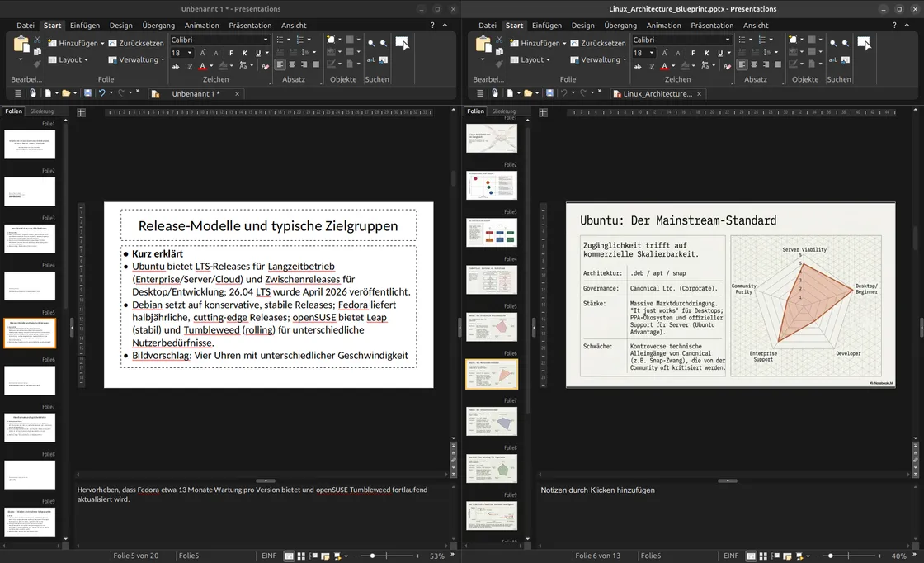The width and height of the screenshot is (924, 563).
Task: Switch to Gliederung panel in Unbenannt 1
Action: [x=42, y=111]
